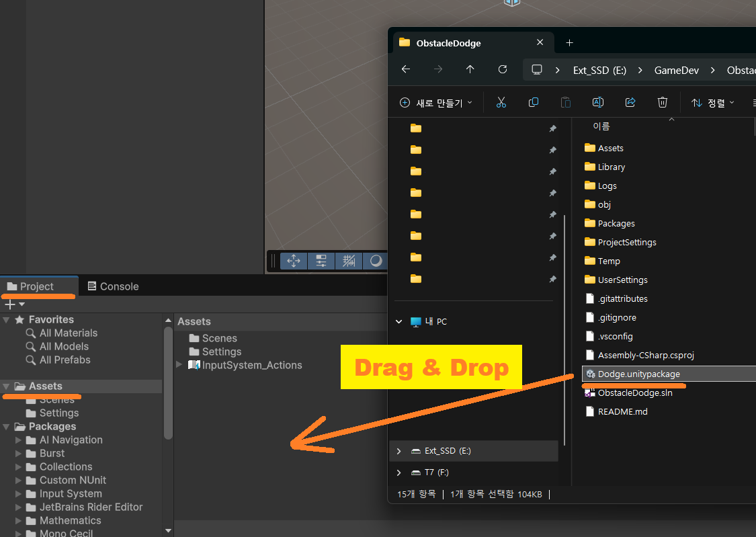The width and height of the screenshot is (756, 537).
Task: Expand the Burst package folder
Action: click(18, 454)
